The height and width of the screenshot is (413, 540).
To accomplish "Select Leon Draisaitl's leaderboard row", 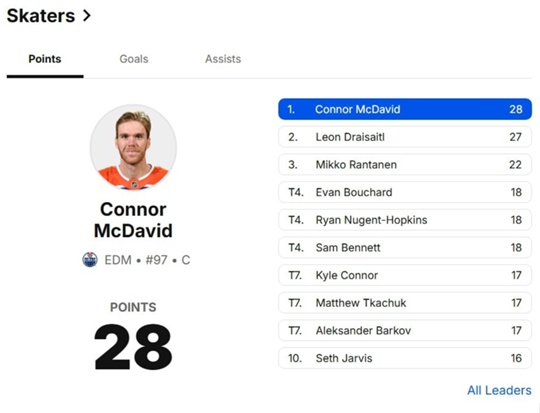I will [405, 137].
